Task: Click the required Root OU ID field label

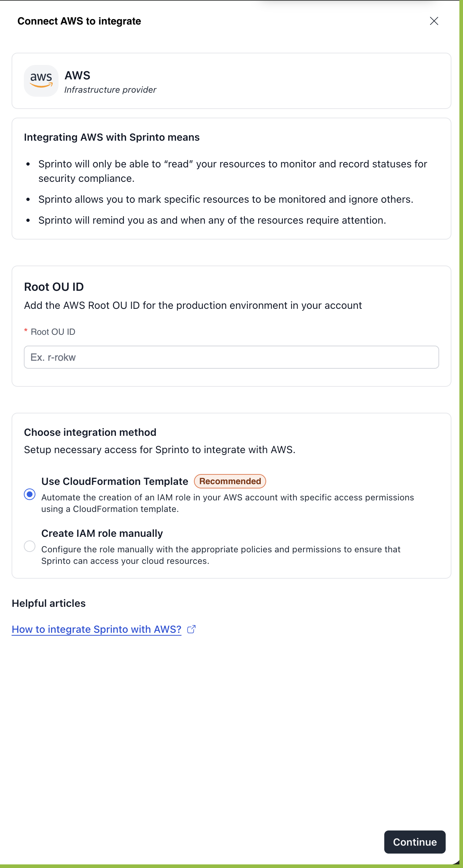Action: [53, 332]
